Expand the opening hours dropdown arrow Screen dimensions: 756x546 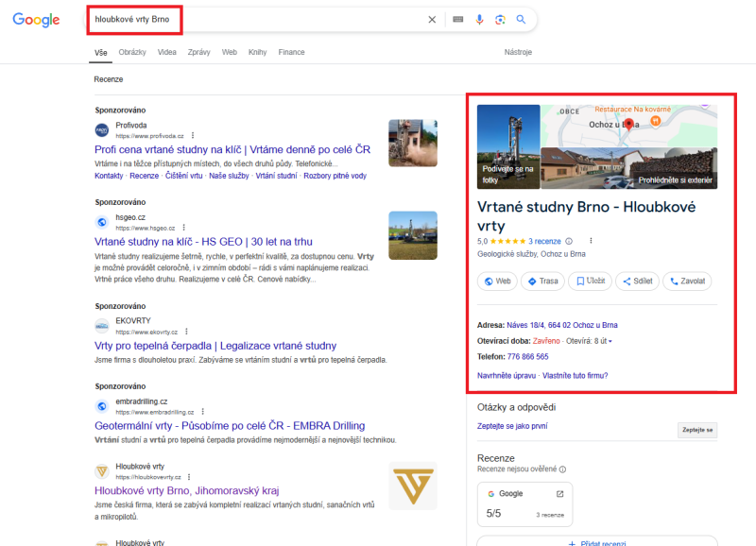pos(610,341)
